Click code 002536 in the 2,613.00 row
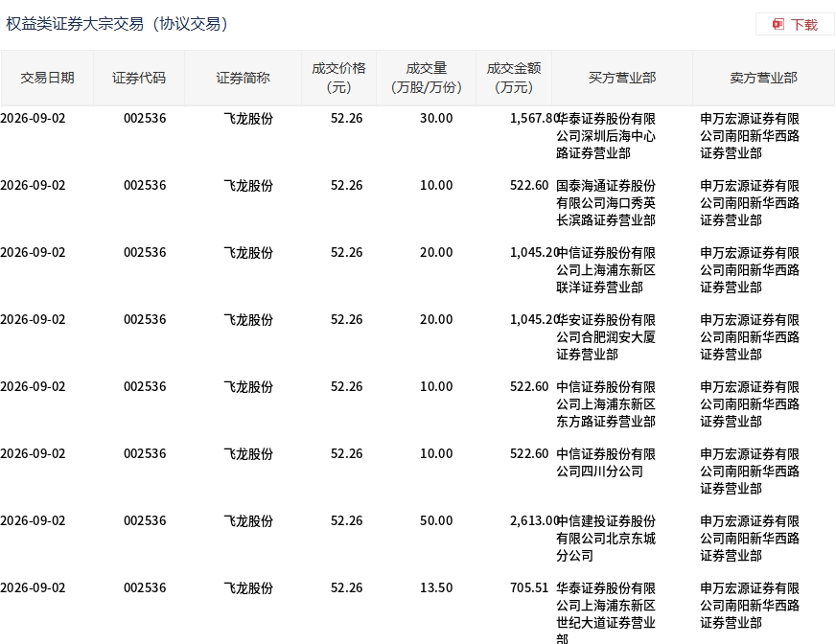Screen dimensions: 836x644 [145, 520]
